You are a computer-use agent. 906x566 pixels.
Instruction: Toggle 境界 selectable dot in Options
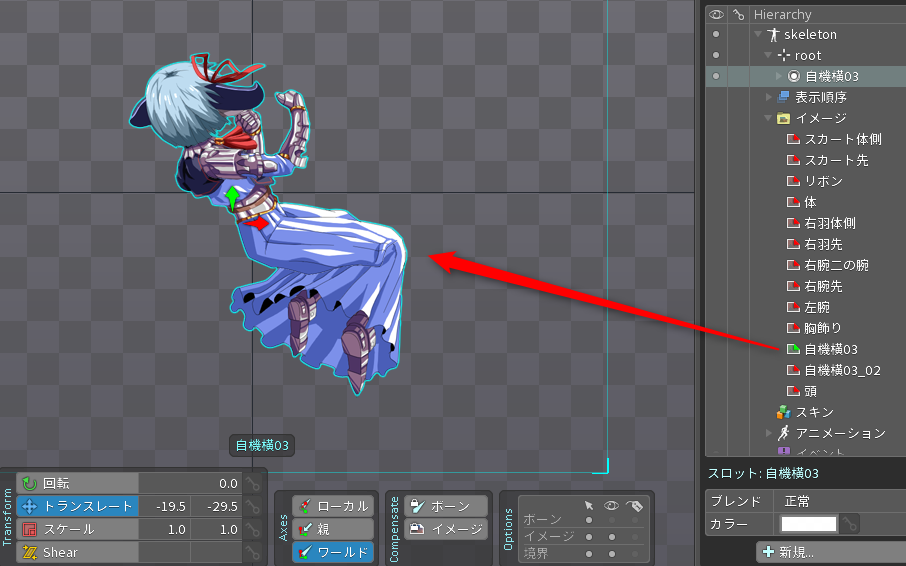click(x=589, y=553)
